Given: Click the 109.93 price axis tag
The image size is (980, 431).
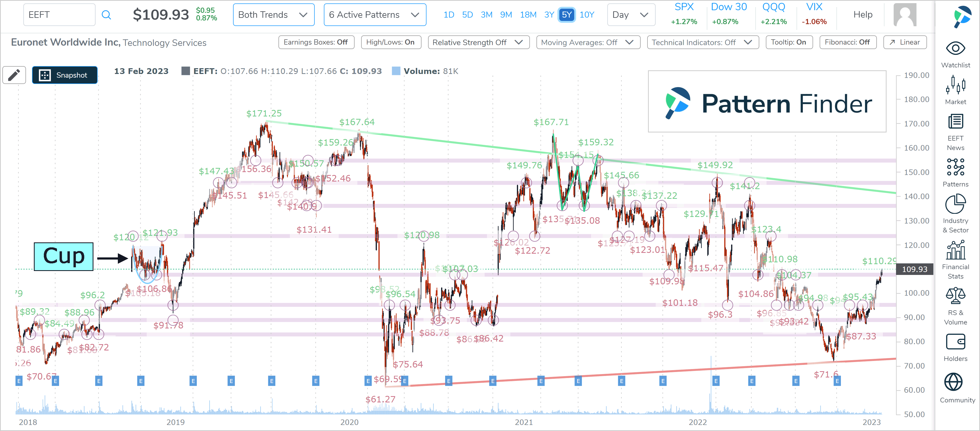Looking at the screenshot, I should tap(914, 269).
